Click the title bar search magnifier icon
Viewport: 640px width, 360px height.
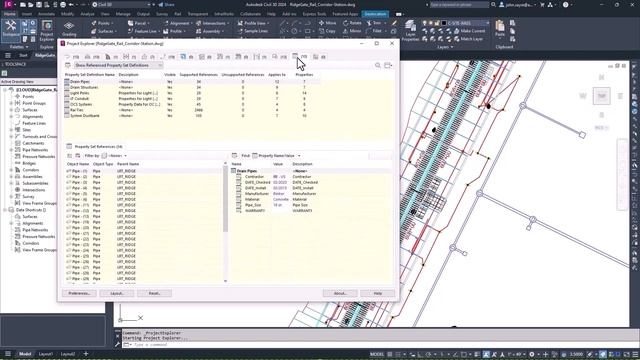[493, 4]
